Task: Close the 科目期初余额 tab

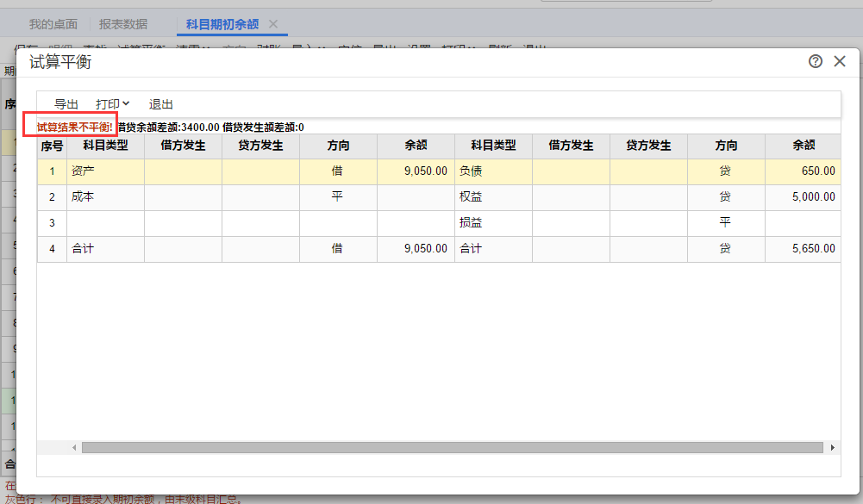Action: click(273, 24)
